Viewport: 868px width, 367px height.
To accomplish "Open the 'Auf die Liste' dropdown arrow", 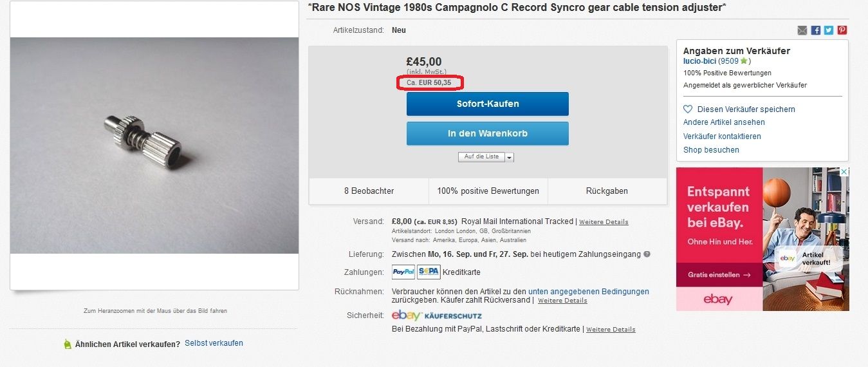I will pyautogui.click(x=509, y=157).
